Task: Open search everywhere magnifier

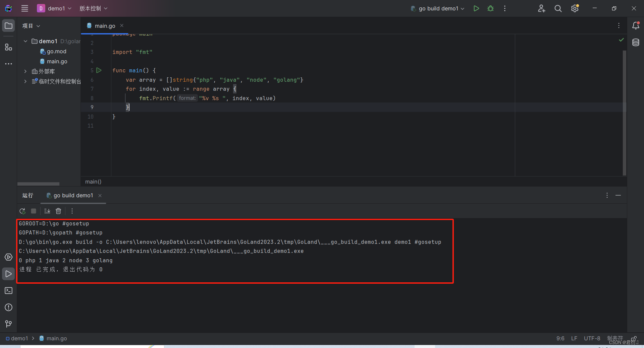Action: pos(558,8)
